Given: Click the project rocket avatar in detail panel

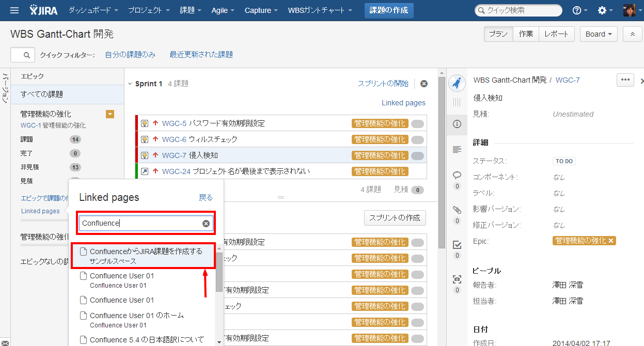Looking at the screenshot, I should pyautogui.click(x=457, y=83).
